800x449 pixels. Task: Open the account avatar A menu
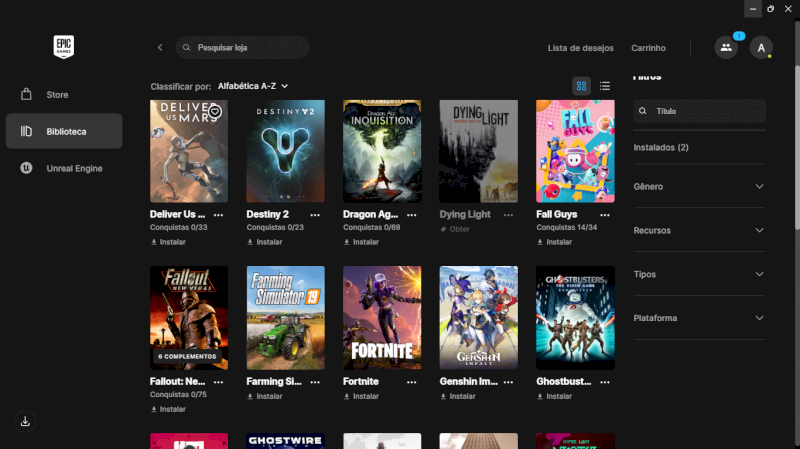(x=761, y=47)
